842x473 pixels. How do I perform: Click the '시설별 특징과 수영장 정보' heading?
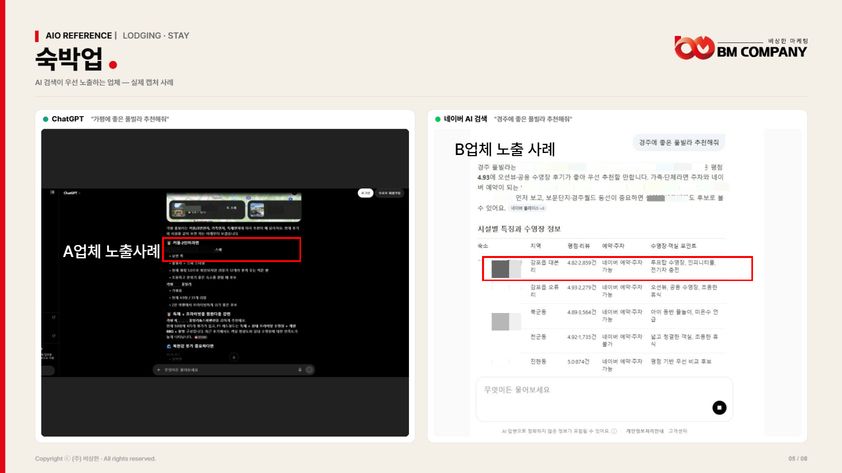tap(519, 229)
